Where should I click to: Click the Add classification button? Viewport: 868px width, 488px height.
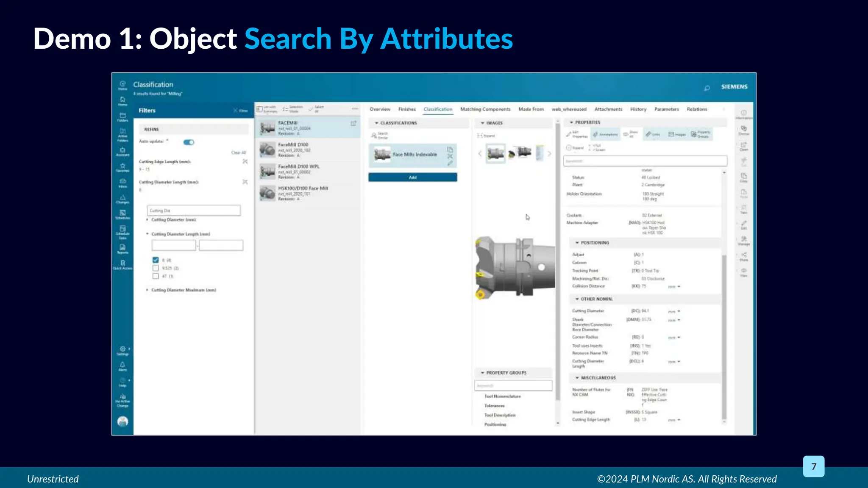pyautogui.click(x=413, y=177)
